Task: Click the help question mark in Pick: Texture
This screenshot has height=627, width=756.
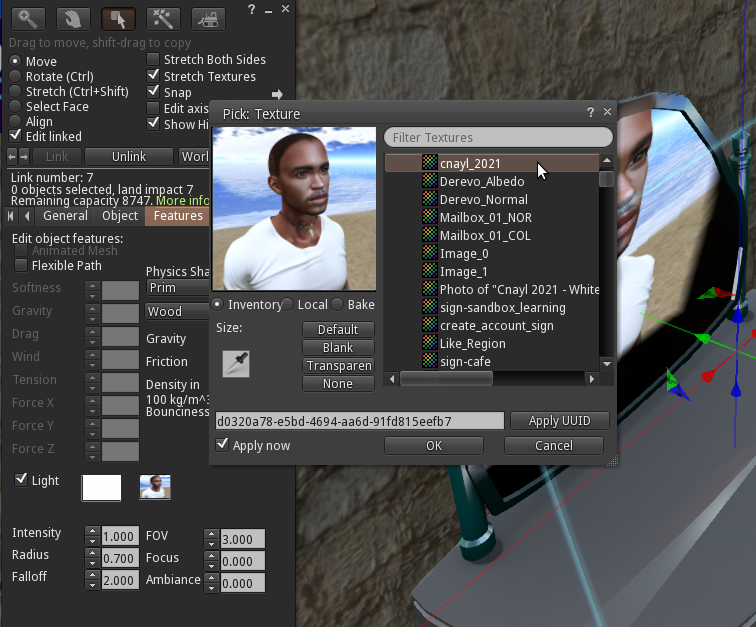Action: point(590,113)
